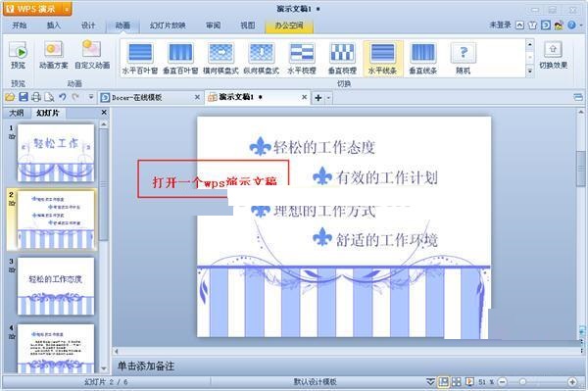Open the 设计 ribbon tab
This screenshot has width=588, height=391.
pyautogui.click(x=88, y=25)
